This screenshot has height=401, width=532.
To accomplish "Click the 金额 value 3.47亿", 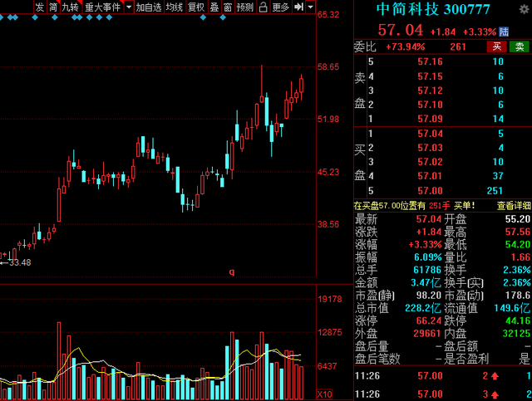I will tap(426, 283).
